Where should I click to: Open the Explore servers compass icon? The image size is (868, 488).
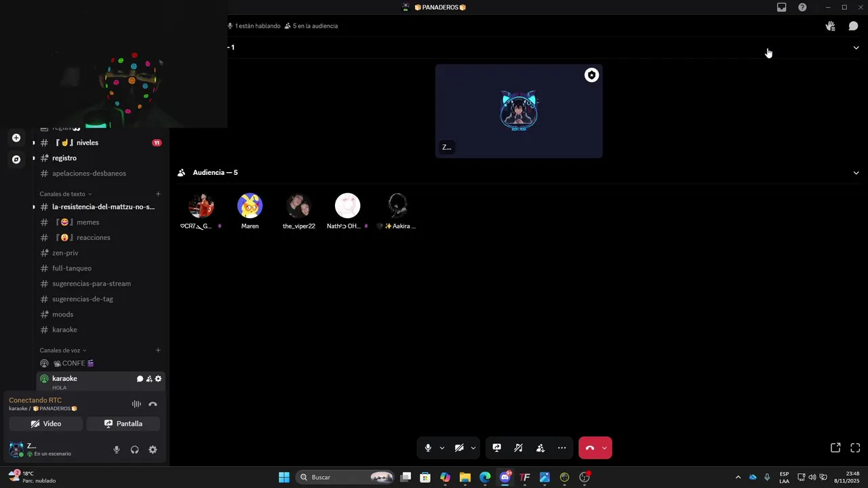click(x=16, y=159)
